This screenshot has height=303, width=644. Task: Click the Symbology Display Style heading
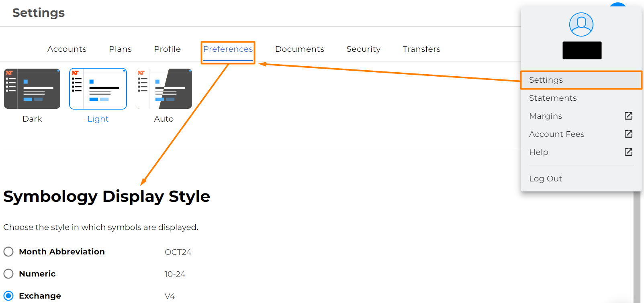click(x=106, y=196)
